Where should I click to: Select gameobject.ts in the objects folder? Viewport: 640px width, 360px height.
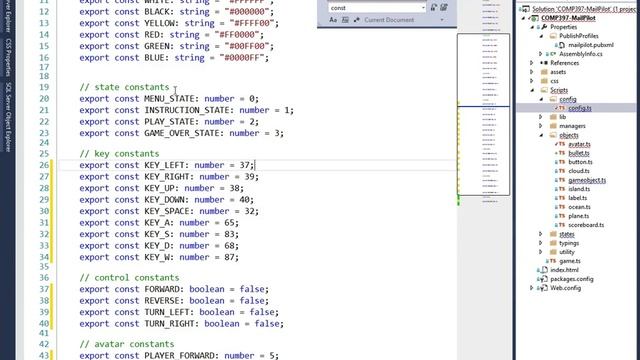[587, 180]
